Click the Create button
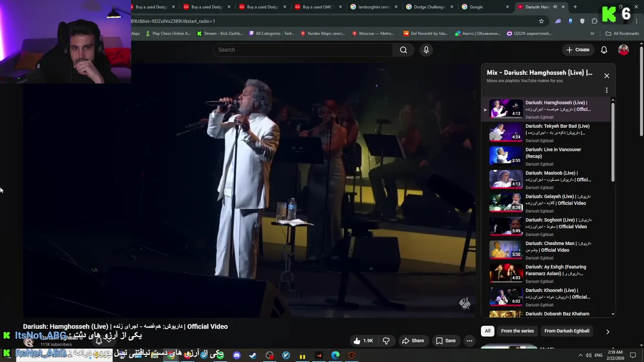The image size is (644, 362). 578,50
